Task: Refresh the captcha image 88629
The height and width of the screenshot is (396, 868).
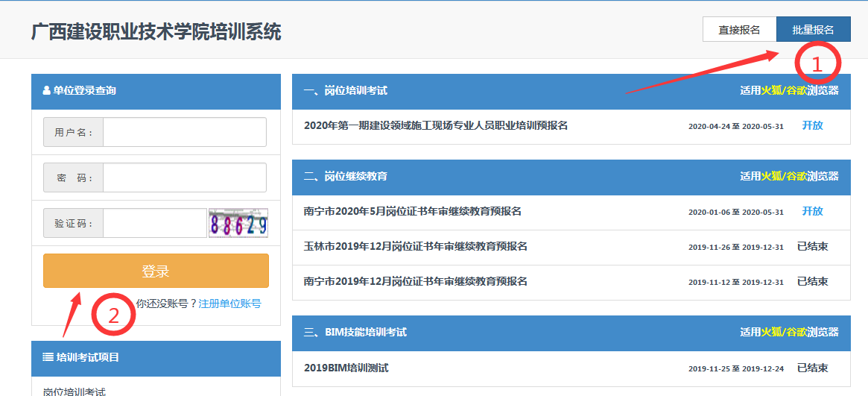Action: [238, 223]
